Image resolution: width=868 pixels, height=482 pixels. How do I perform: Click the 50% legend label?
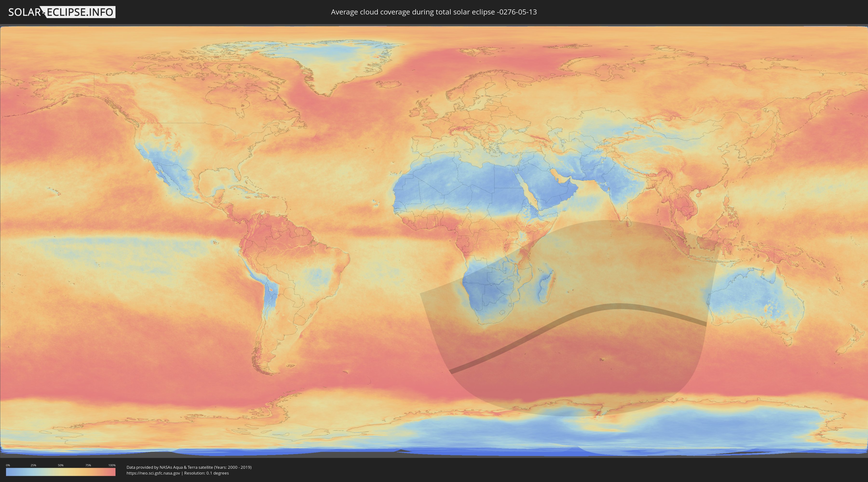(61, 465)
